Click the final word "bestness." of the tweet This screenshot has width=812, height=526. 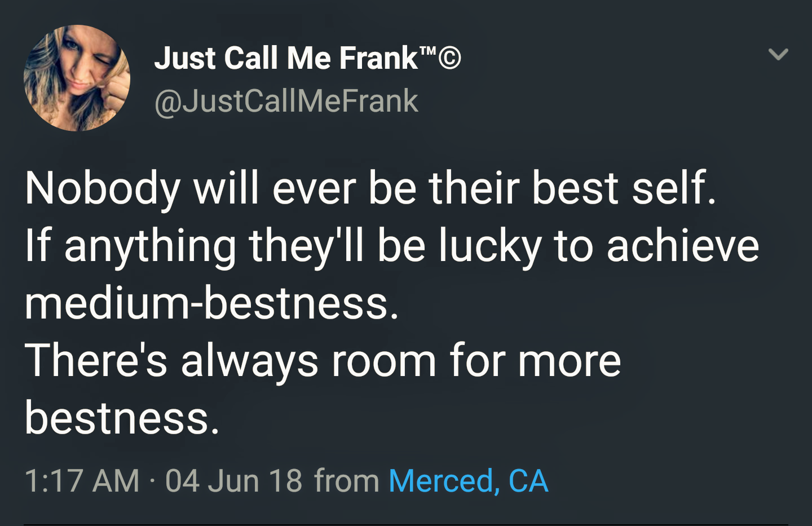pyautogui.click(x=122, y=418)
